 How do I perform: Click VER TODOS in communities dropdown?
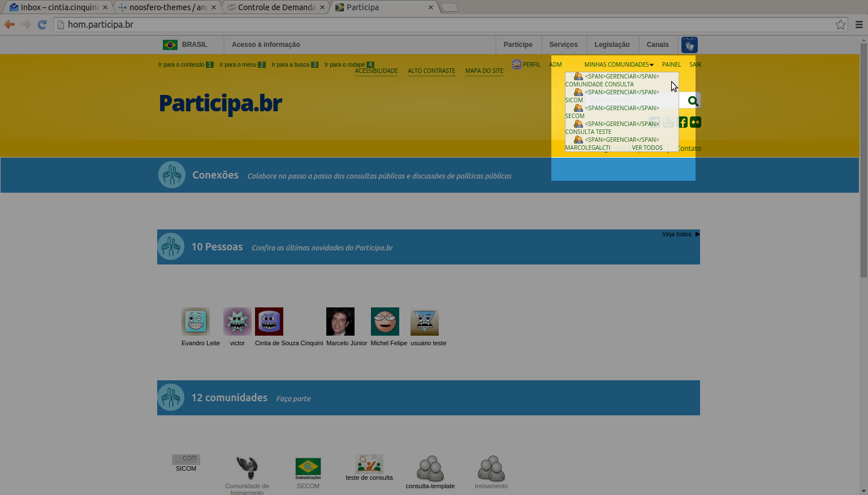(647, 147)
